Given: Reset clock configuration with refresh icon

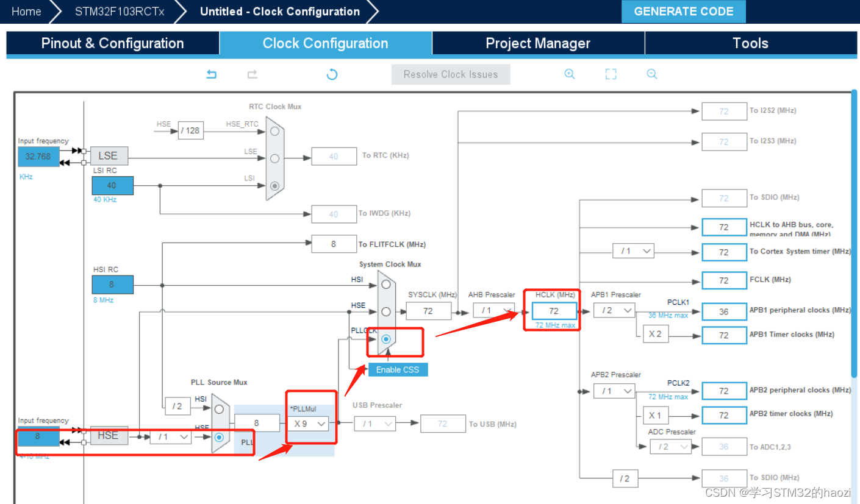Looking at the screenshot, I should point(332,74).
